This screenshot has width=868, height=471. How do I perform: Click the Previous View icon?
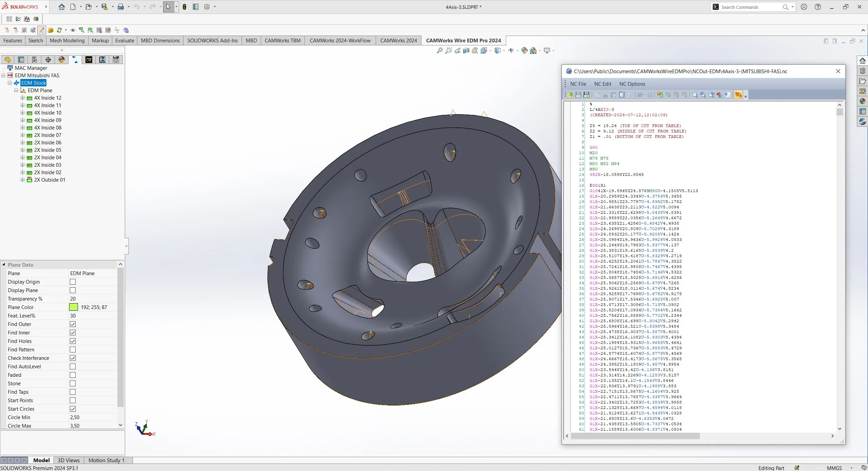[x=457, y=50]
